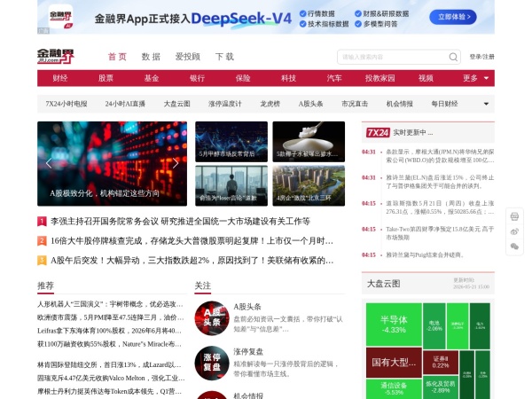Open the 大盘云图 link in the sub-navigation

[177, 104]
